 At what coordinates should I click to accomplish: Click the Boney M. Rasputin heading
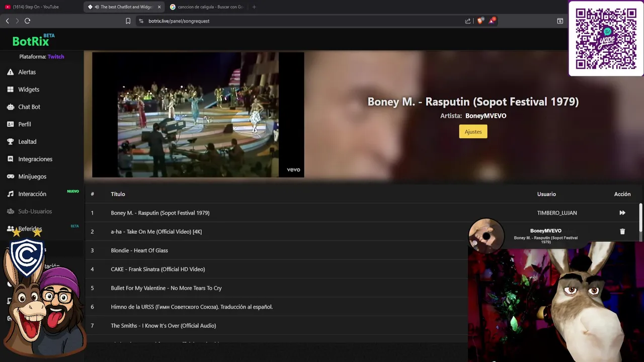pyautogui.click(x=473, y=102)
